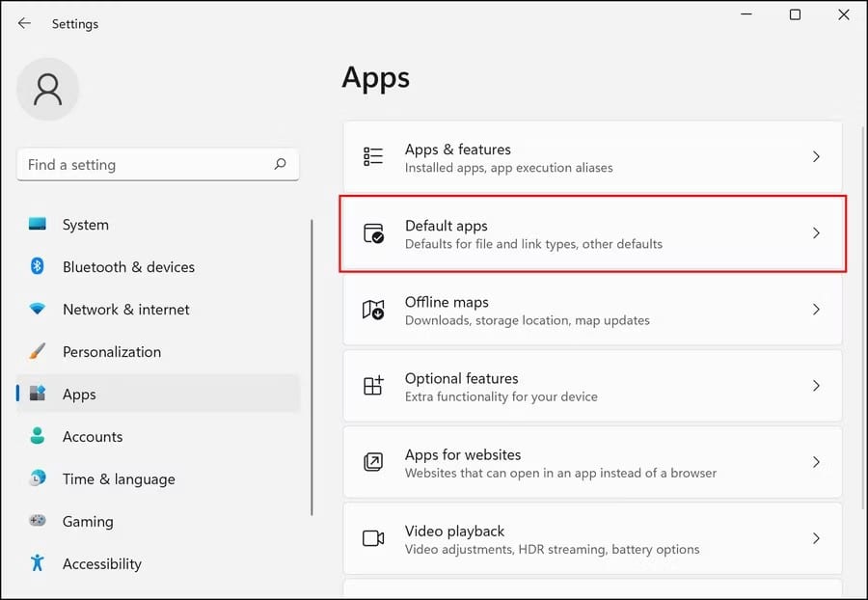This screenshot has width=868, height=600.
Task: Click the Default apps checkmark icon
Action: click(x=374, y=233)
